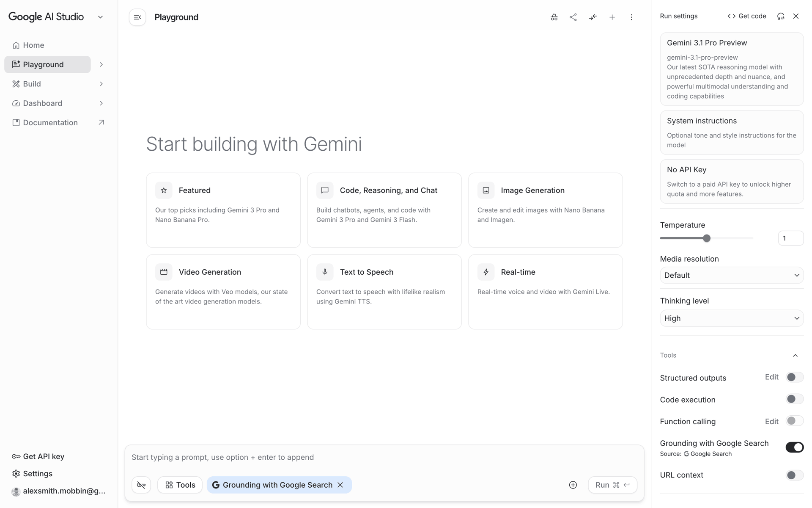
Task: Expand the Playground submenu chevron
Action: tap(101, 65)
